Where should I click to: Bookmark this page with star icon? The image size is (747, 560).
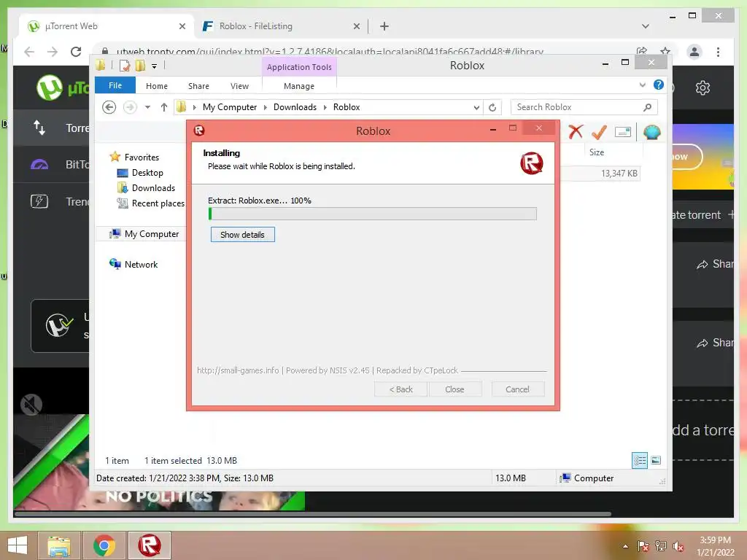click(x=665, y=51)
